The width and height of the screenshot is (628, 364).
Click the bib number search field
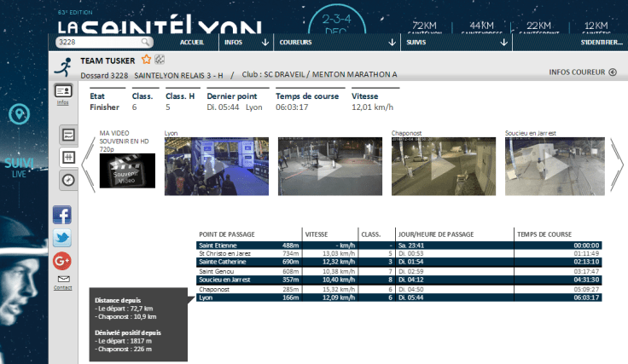[x=104, y=42]
